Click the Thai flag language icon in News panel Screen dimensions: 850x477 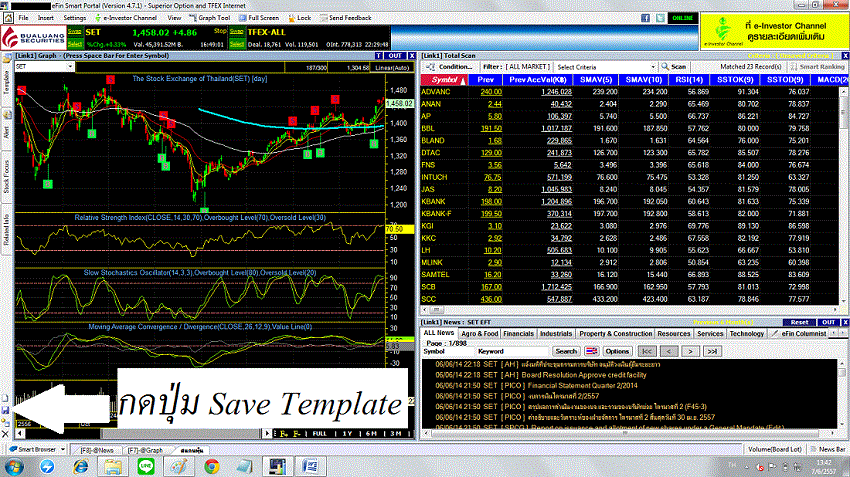[591, 351]
